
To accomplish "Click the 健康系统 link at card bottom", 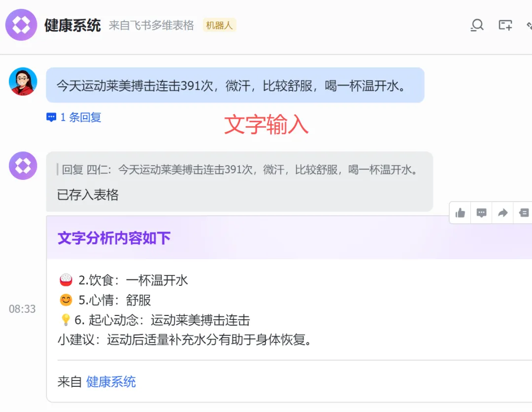I will pyautogui.click(x=111, y=382).
